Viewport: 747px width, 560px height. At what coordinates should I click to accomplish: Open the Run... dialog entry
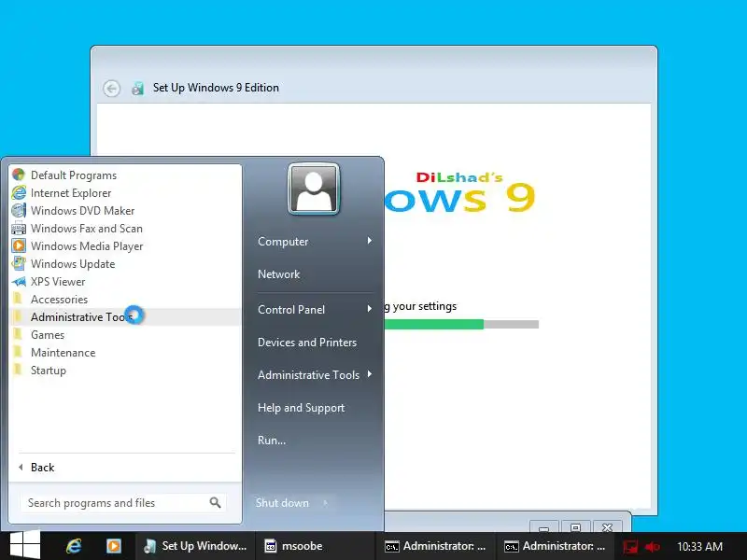click(x=272, y=441)
